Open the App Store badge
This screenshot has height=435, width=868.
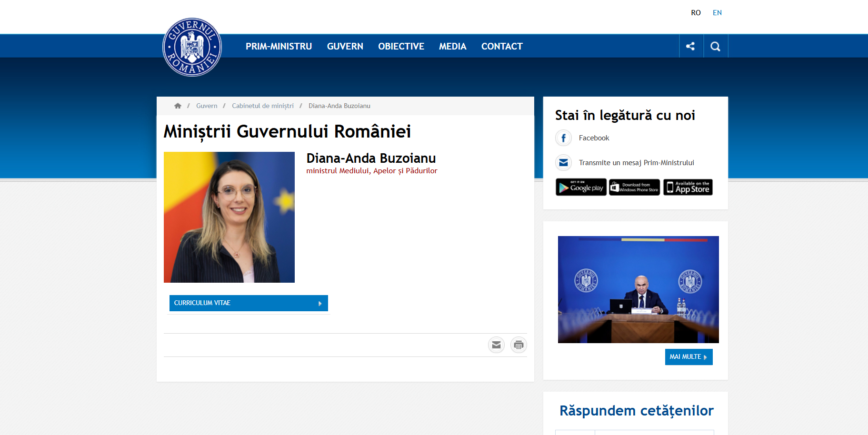688,187
